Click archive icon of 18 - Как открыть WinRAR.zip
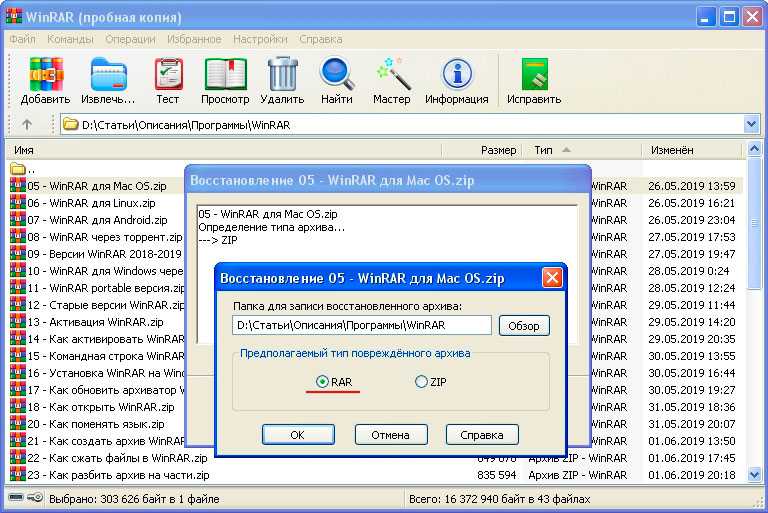Viewport: 768px width, 513px height. click(18, 407)
